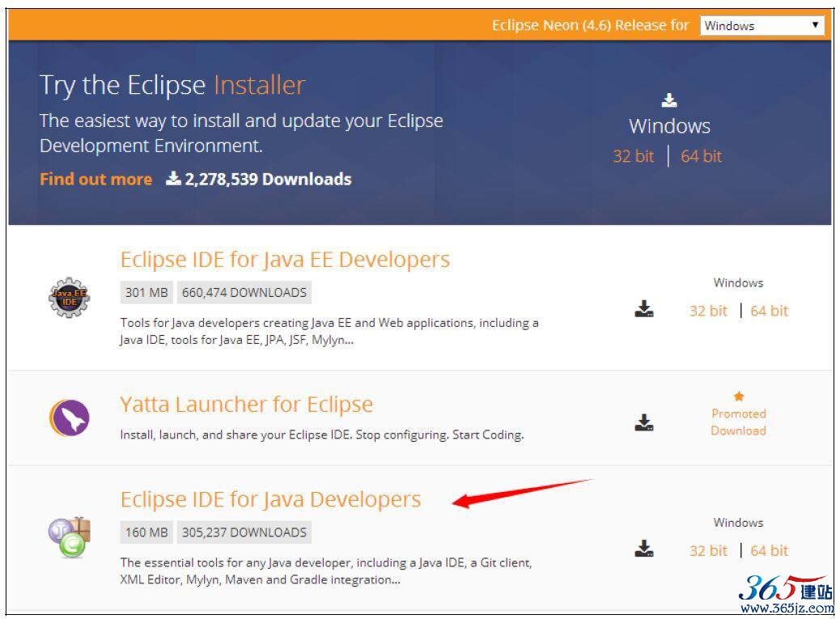The height and width of the screenshot is (619, 840).
Task: Open the Windows platform dropdown
Action: [762, 25]
